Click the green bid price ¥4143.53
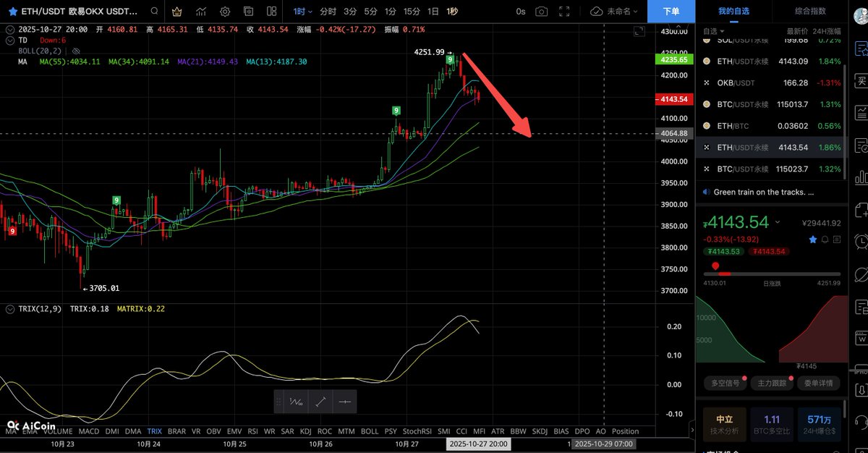868x453 pixels. [724, 251]
